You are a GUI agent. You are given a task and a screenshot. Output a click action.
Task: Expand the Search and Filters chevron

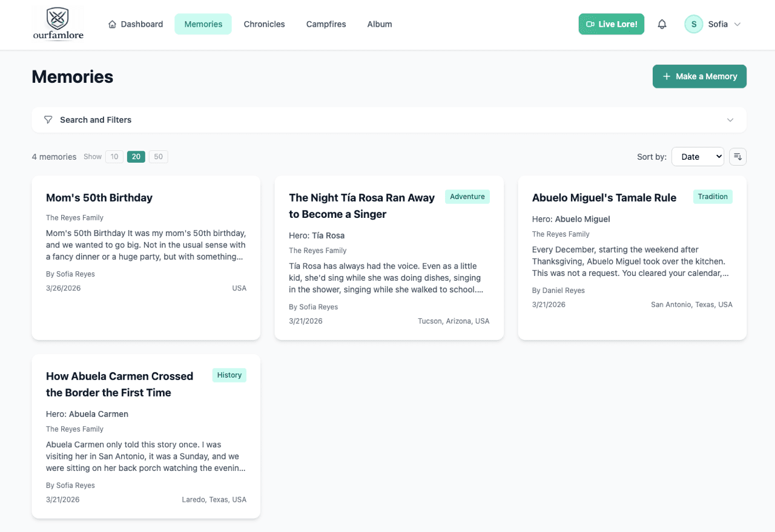coord(730,120)
